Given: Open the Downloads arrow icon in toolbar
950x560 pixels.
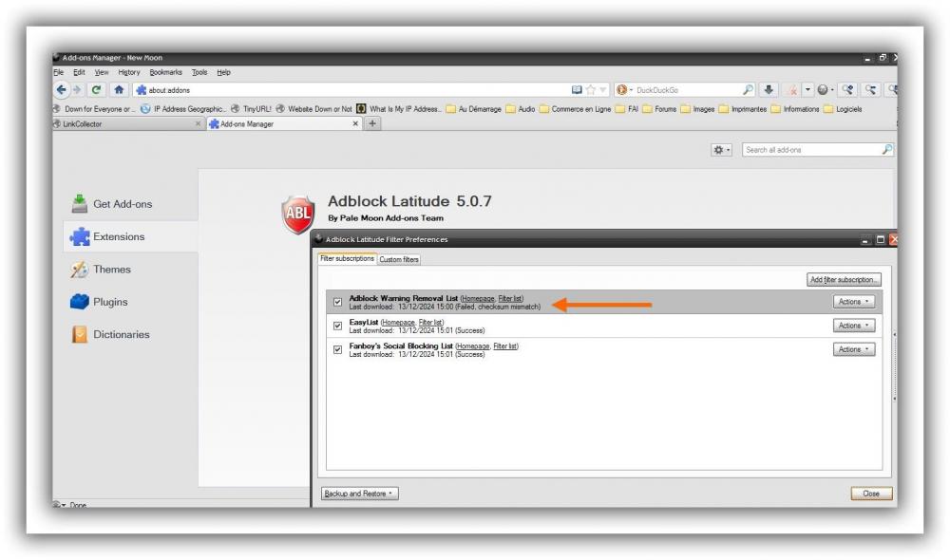Looking at the screenshot, I should [767, 91].
